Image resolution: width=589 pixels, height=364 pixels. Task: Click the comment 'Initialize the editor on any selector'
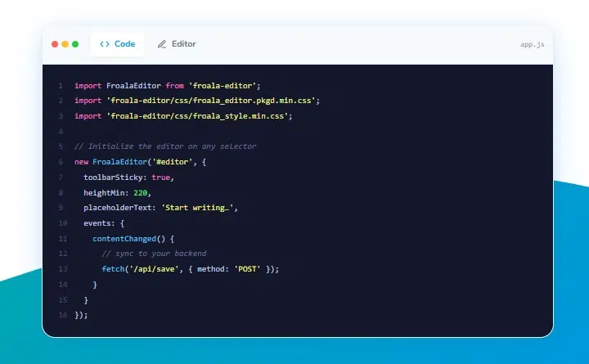click(x=165, y=146)
